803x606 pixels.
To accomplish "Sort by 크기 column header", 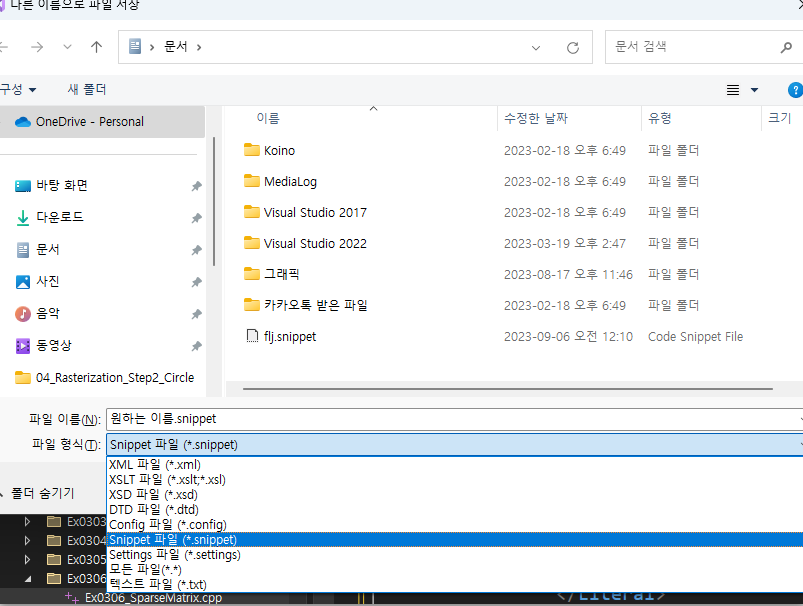I will [780, 118].
